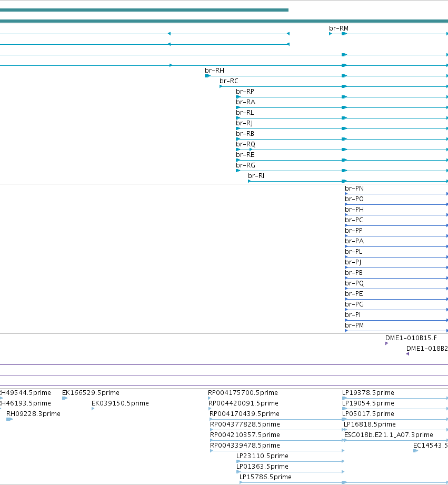Click the br-RE transcript label
448x485 pixels.
[x=245, y=155]
